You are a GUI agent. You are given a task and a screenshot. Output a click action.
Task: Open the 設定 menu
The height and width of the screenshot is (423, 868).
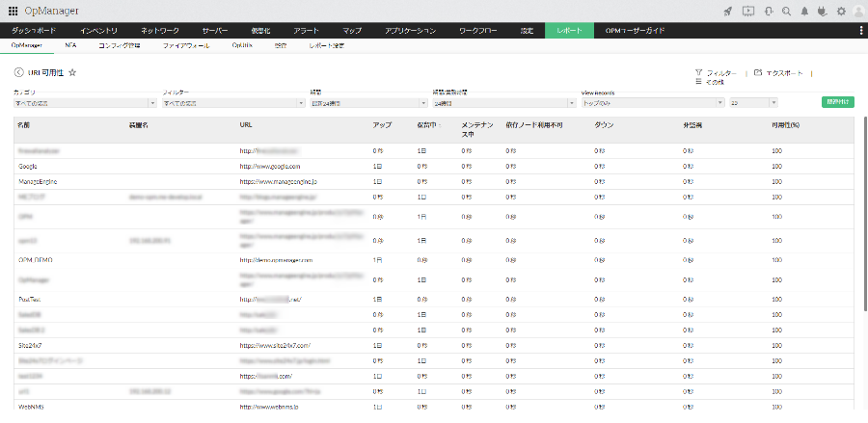coord(527,31)
